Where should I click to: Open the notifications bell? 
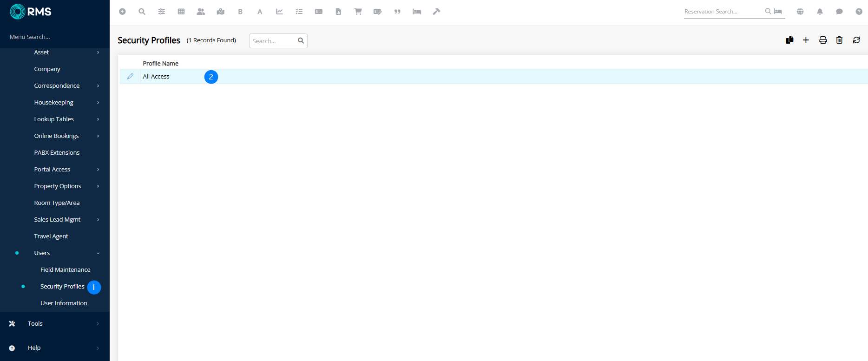coord(820,12)
